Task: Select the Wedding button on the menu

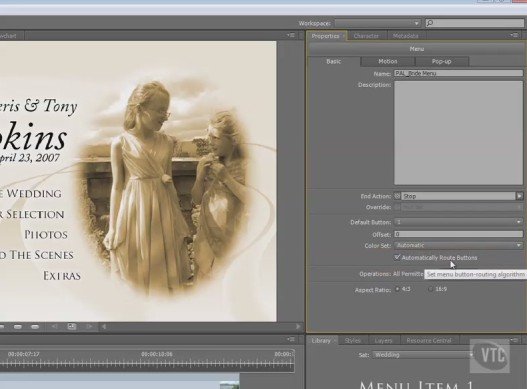Action: pyautogui.click(x=31, y=194)
